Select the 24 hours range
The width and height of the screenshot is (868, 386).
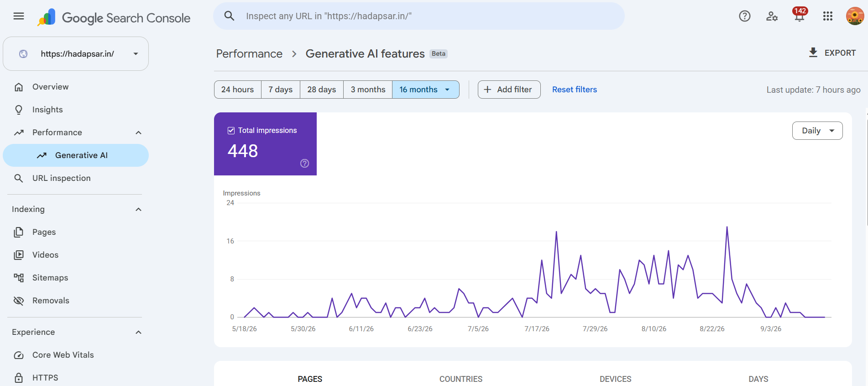click(x=238, y=90)
